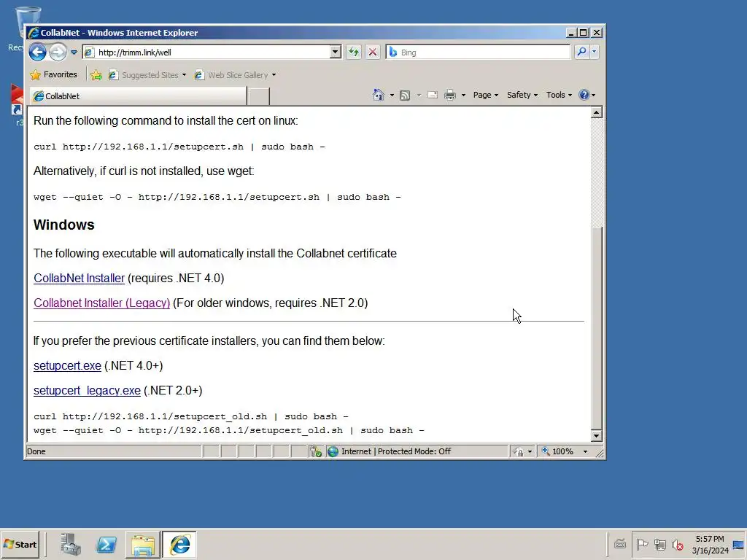Open the Favorites star button
This screenshot has height=560, width=747.
click(53, 75)
